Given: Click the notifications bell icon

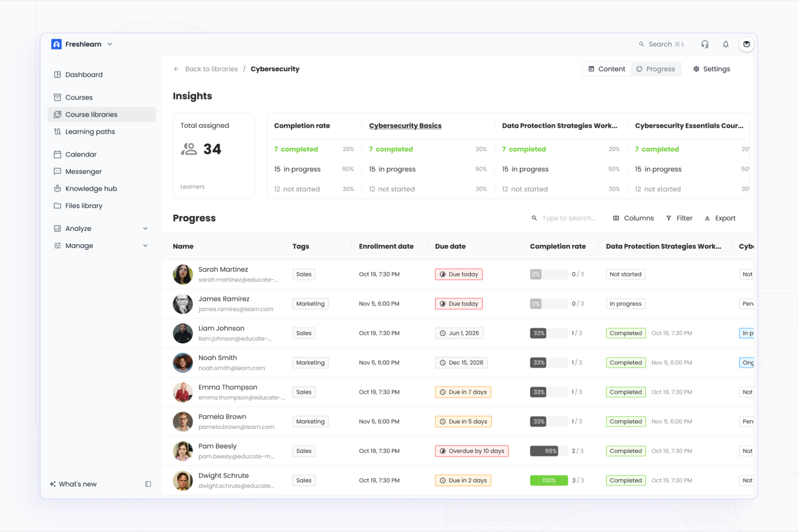Looking at the screenshot, I should click(725, 44).
